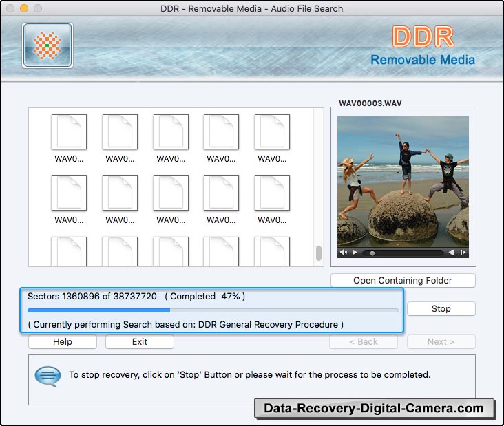Select the third WAV file in top row
Screen dimensions: 504x426
coord(171,138)
